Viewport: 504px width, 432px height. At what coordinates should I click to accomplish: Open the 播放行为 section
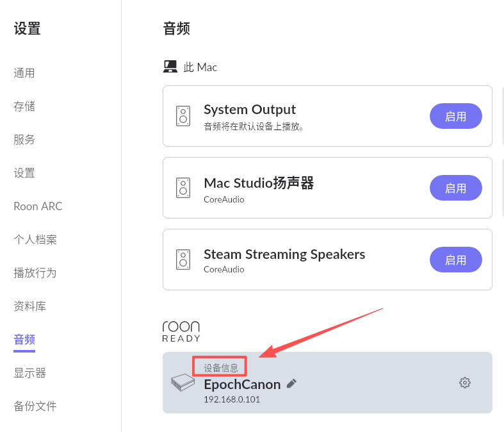point(35,273)
